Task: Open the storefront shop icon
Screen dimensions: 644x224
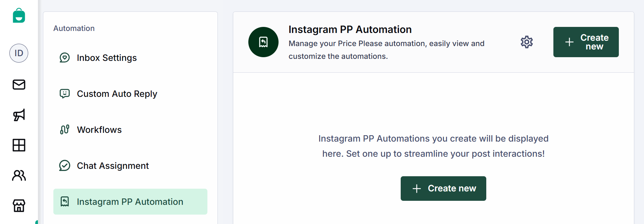Action: pos(19,206)
